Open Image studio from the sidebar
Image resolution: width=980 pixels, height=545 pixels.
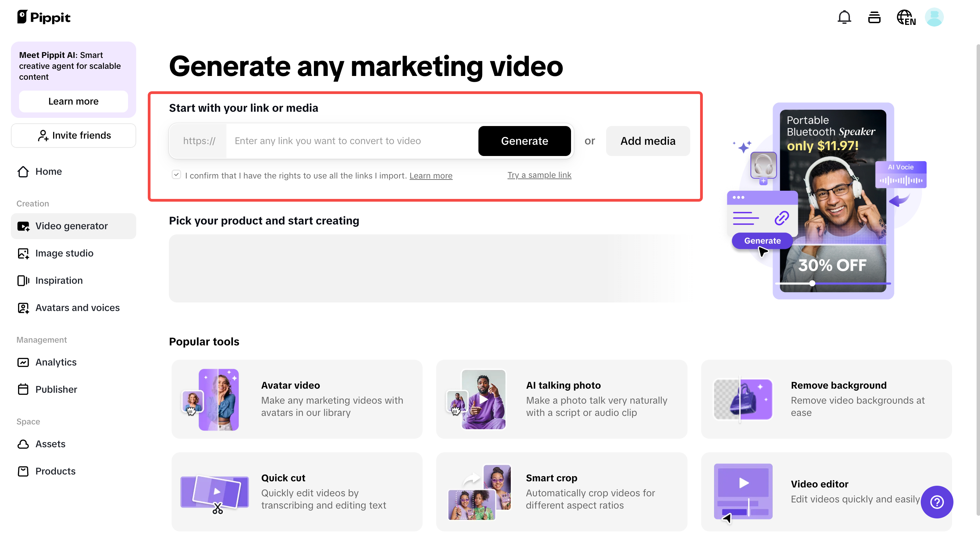pyautogui.click(x=64, y=253)
